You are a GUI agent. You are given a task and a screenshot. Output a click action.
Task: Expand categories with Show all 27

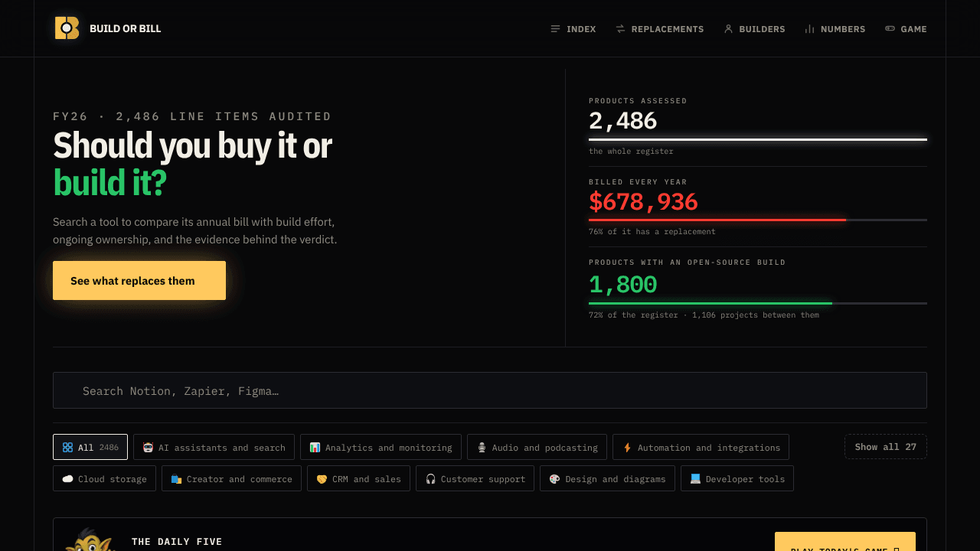[x=886, y=447]
